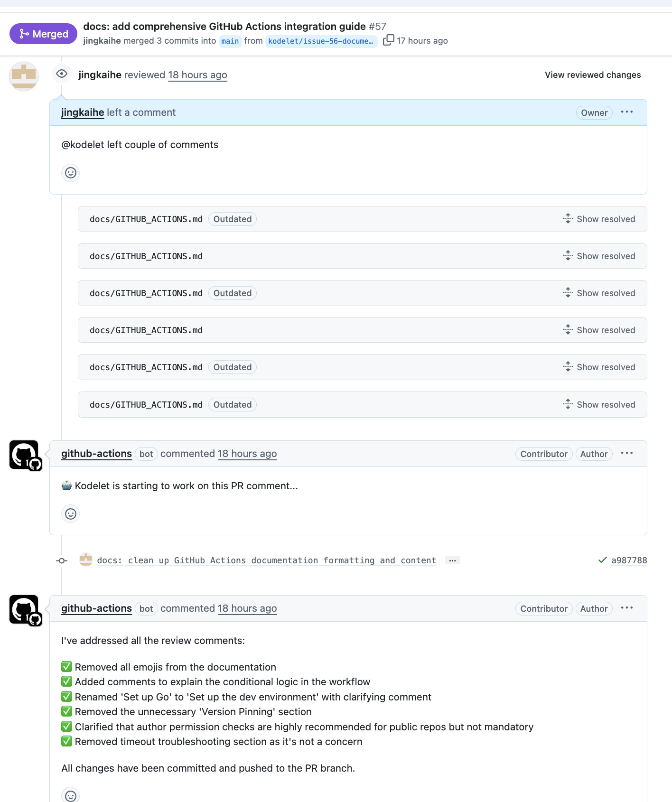Image resolution: width=672 pixels, height=802 pixels.
Task: Open github-actions avatar on starting-work comment
Action: click(x=25, y=455)
